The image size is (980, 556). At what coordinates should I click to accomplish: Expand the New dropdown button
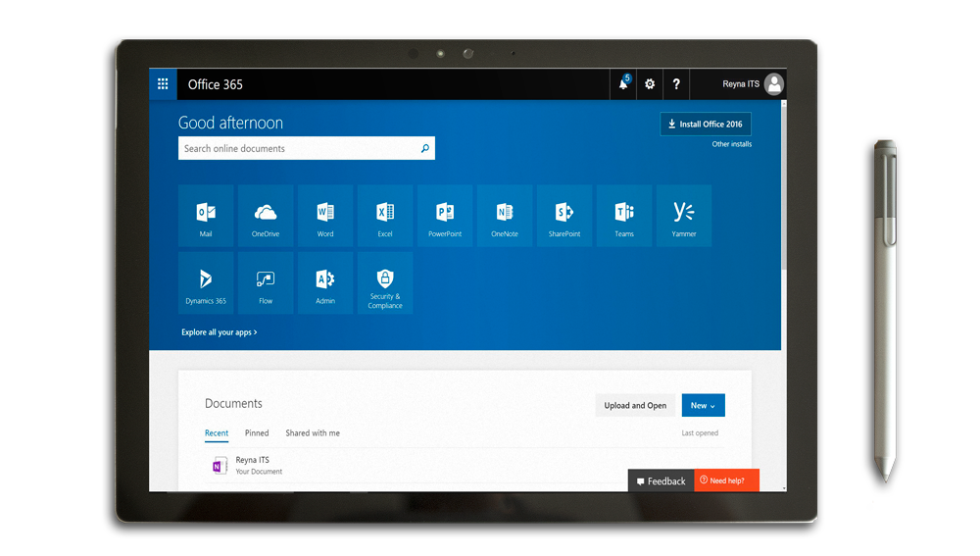pos(703,405)
